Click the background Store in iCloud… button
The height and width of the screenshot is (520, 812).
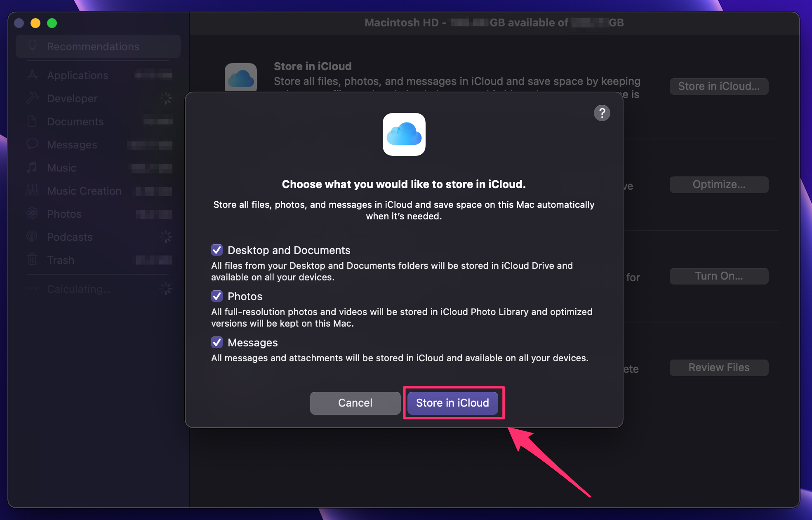[719, 86]
